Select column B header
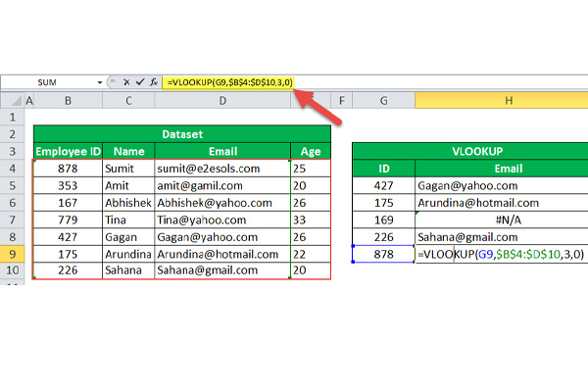The width and height of the screenshot is (588, 392). [67, 101]
